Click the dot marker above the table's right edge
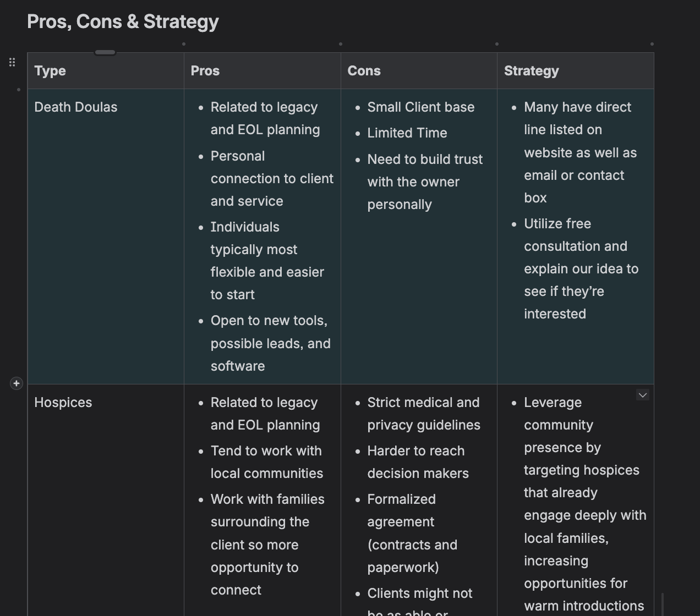The image size is (700, 616). click(652, 44)
